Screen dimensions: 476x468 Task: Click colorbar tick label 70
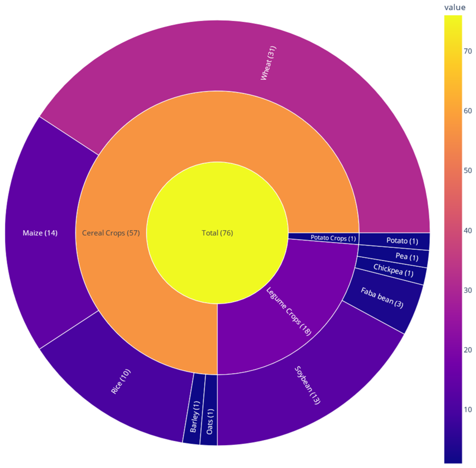click(x=468, y=51)
